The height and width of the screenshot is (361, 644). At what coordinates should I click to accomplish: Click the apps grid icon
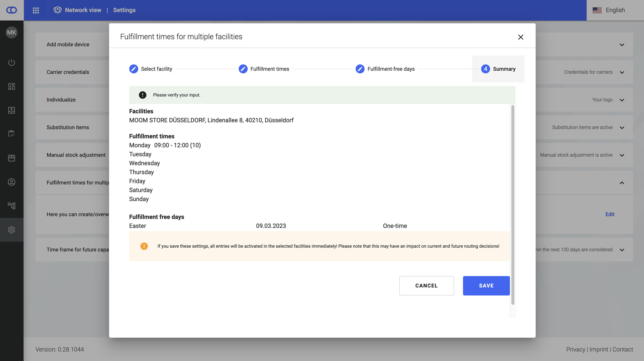tap(36, 10)
